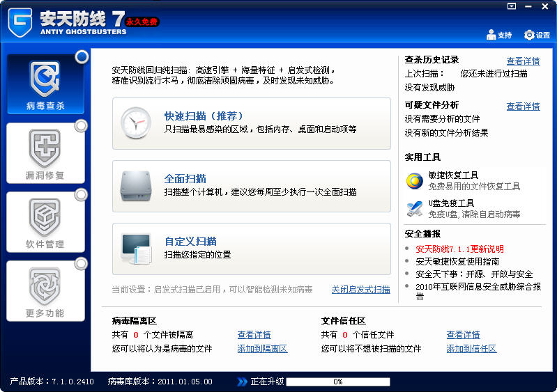
Task: Click the clock icon for quick scan
Action: (x=136, y=123)
